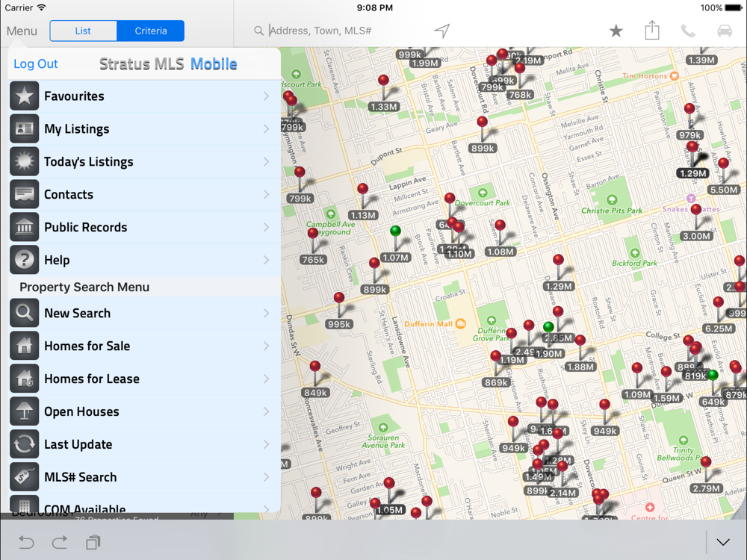The width and height of the screenshot is (747, 560).
Task: Open the Last Update menu item
Action: (144, 444)
